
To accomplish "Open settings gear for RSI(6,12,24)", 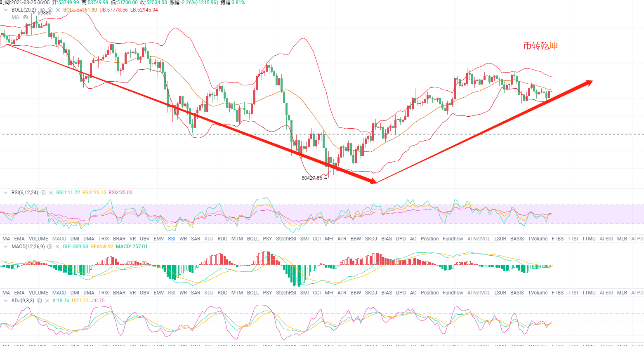I will tap(43, 193).
